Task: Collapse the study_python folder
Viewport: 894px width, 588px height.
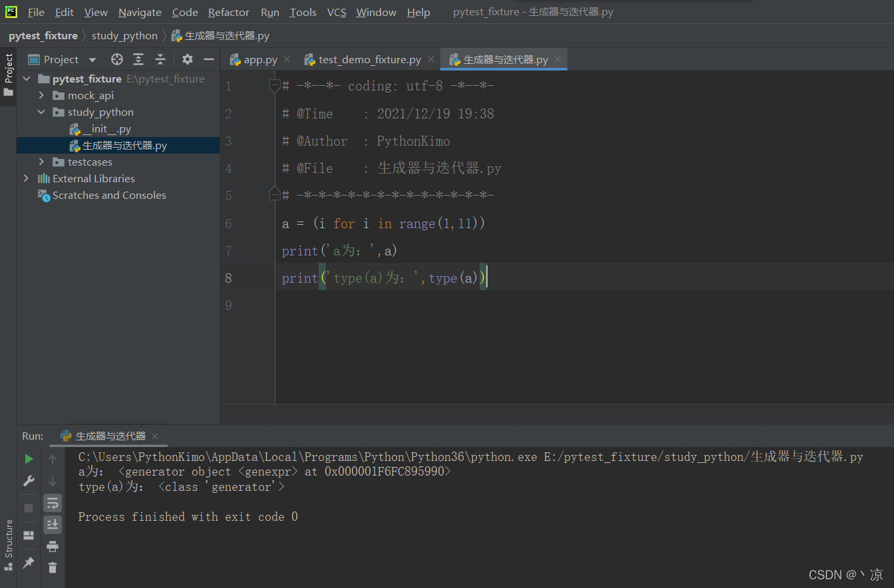Action: point(42,112)
